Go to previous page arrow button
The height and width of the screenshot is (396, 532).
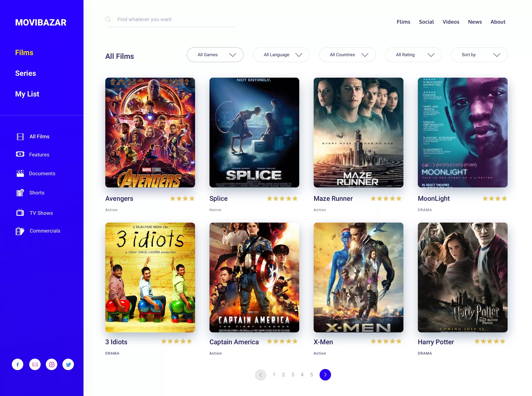point(261,375)
